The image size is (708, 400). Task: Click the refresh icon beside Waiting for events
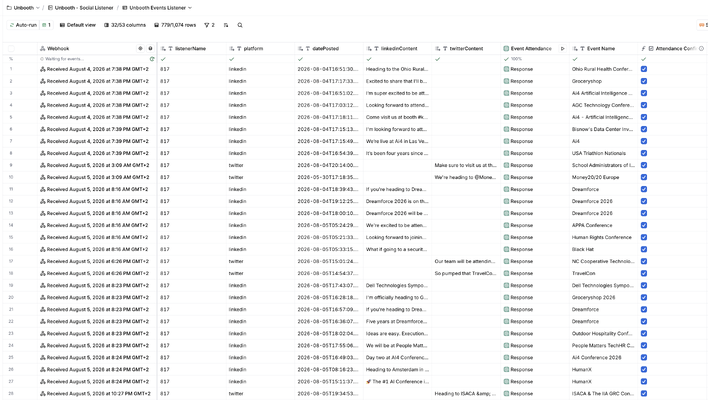coord(152,59)
